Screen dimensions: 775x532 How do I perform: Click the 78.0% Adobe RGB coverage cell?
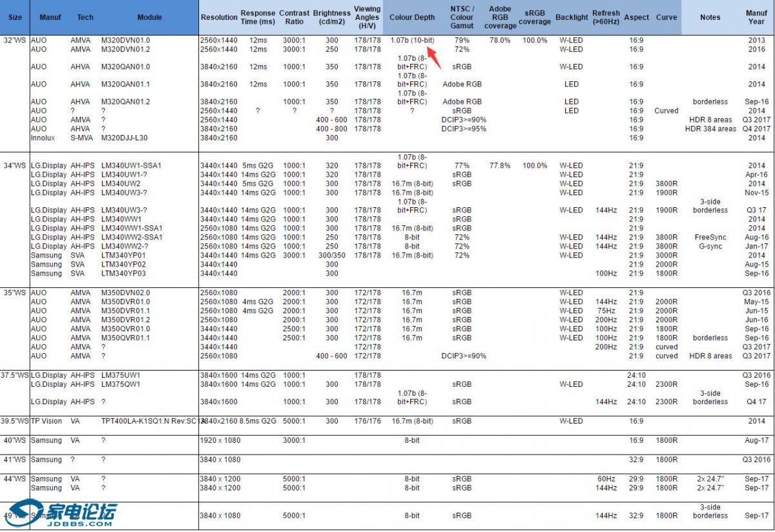[x=500, y=40]
